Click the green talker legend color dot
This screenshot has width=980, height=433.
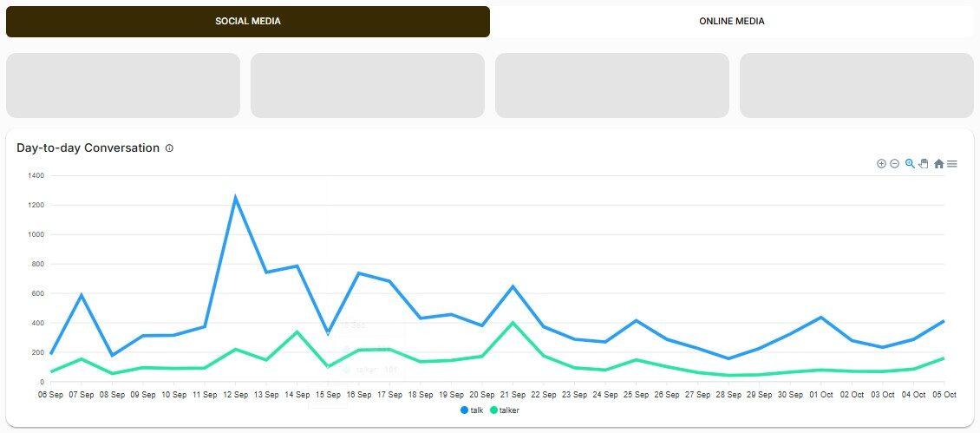(x=494, y=410)
